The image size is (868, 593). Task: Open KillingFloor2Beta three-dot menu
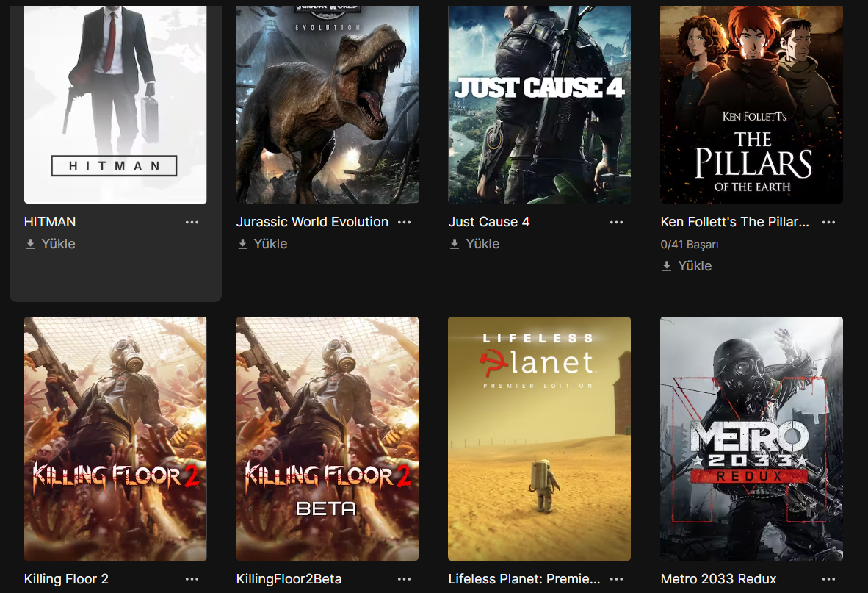click(404, 578)
